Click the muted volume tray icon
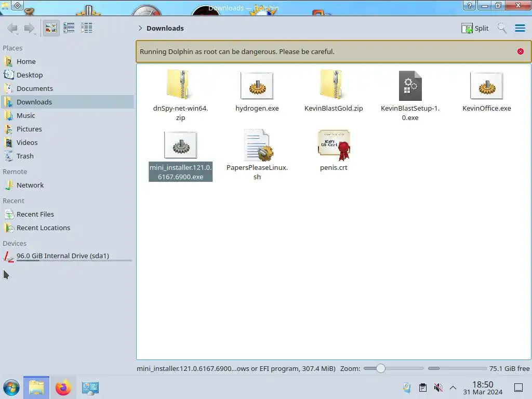The height and width of the screenshot is (399, 532). point(438,388)
